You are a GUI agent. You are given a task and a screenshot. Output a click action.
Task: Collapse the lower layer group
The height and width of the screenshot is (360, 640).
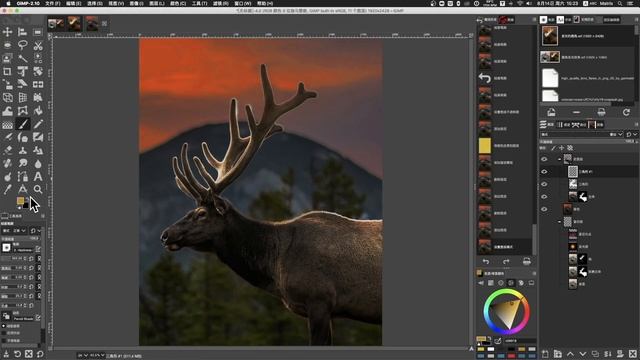(x=559, y=222)
